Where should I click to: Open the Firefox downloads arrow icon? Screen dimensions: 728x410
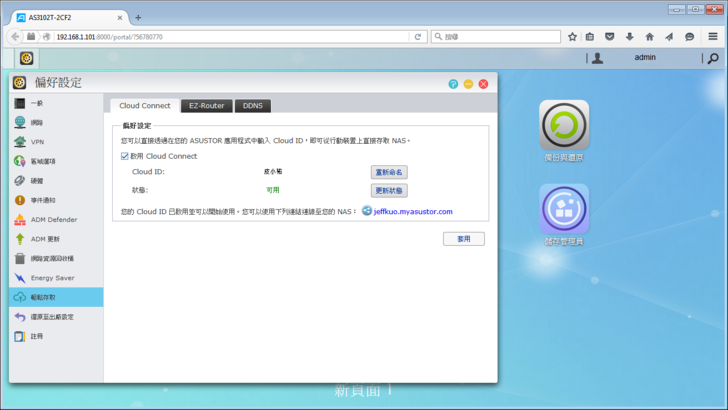click(x=630, y=36)
